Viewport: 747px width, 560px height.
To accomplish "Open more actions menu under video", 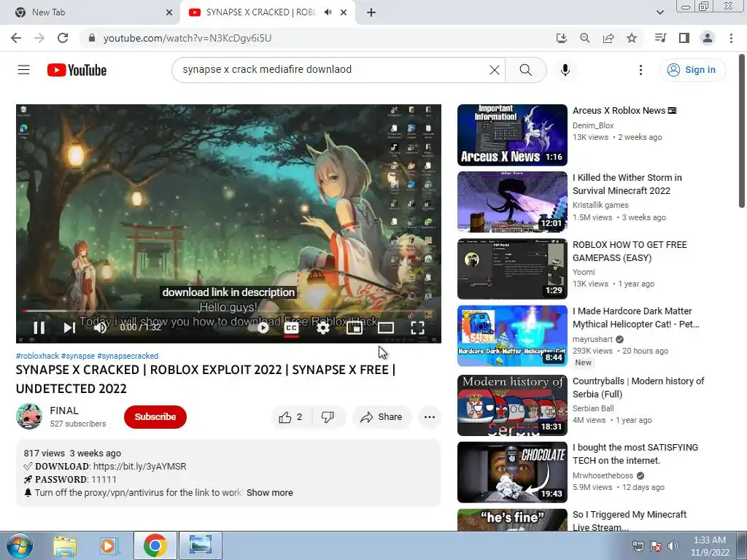I will click(429, 417).
